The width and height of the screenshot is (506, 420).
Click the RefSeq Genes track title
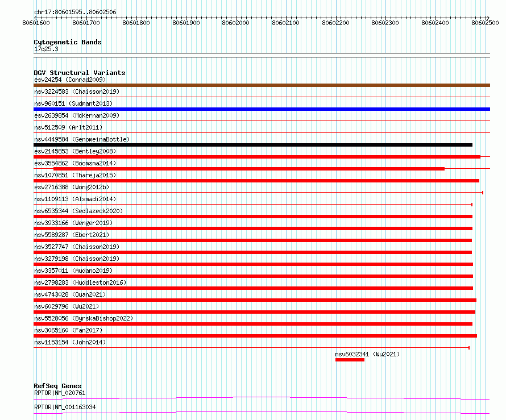coord(57,386)
